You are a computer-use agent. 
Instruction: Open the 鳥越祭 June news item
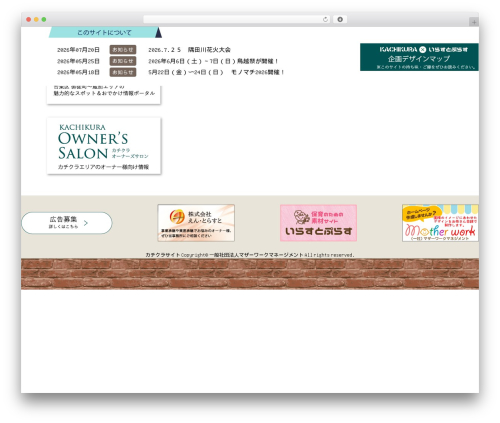point(213,61)
